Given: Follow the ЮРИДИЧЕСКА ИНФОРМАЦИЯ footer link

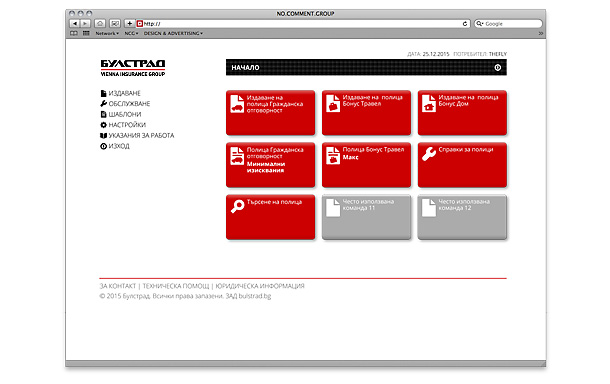Looking at the screenshot, I should pyautogui.click(x=260, y=286).
